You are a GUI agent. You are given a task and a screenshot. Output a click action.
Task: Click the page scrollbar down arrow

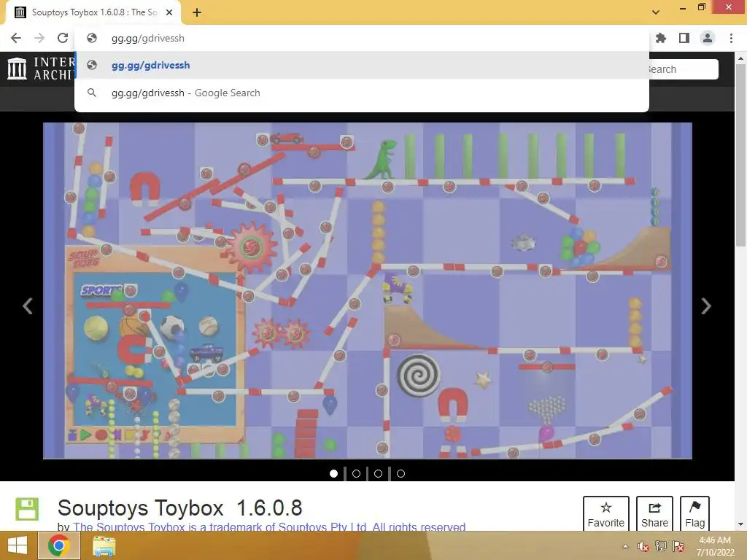(x=740, y=524)
